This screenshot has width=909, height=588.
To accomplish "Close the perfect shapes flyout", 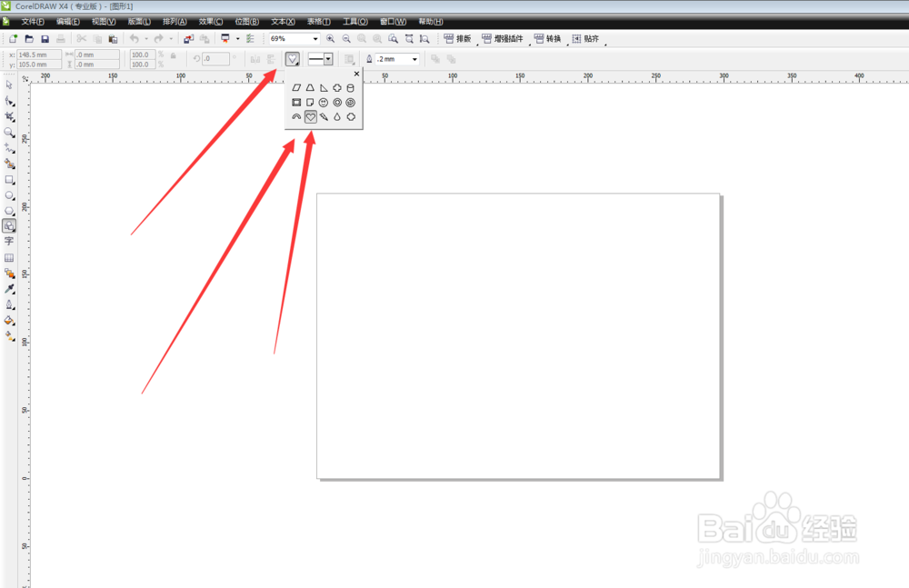I will (356, 74).
